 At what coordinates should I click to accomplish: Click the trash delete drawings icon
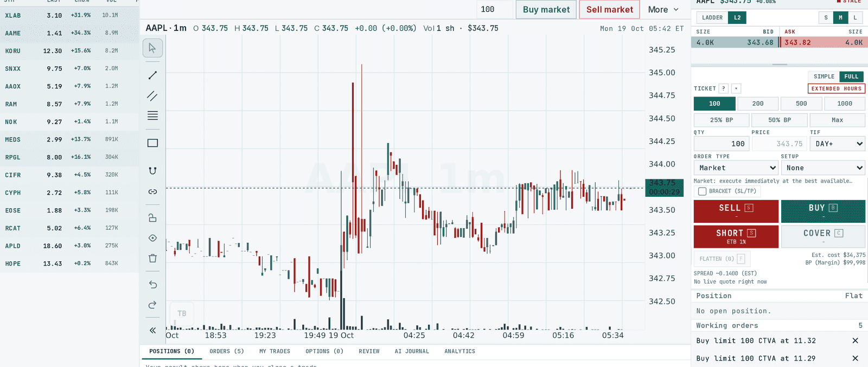click(152, 258)
